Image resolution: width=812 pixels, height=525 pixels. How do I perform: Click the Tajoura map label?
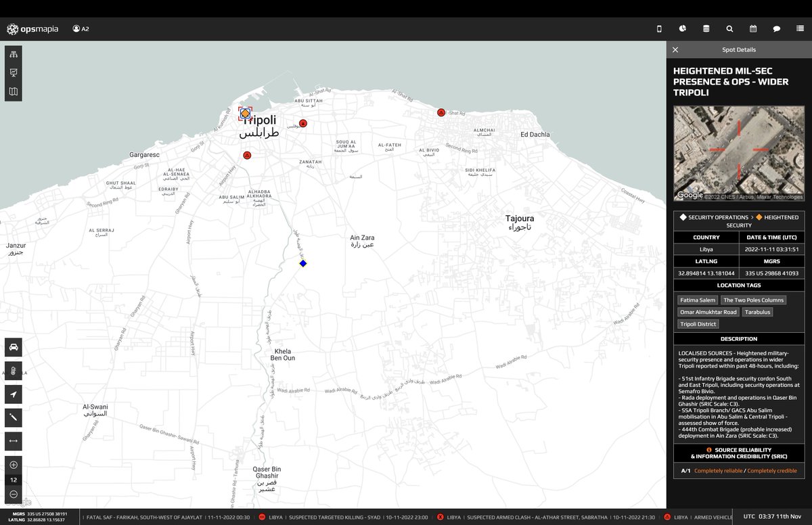[520, 223]
